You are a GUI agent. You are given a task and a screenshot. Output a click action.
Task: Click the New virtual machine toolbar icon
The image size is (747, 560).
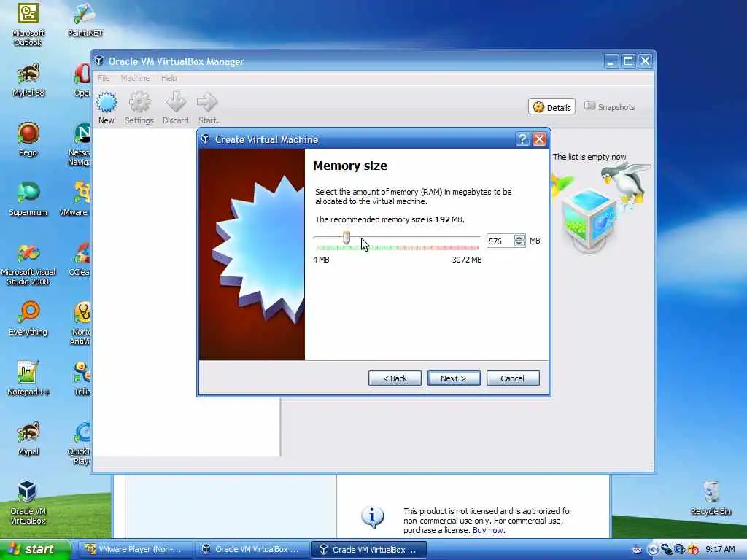(107, 108)
